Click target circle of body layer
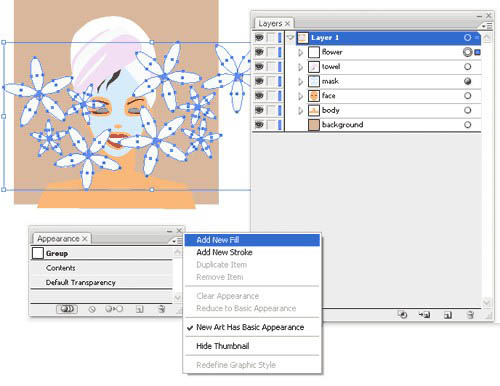The height and width of the screenshot is (386, 500). click(467, 110)
